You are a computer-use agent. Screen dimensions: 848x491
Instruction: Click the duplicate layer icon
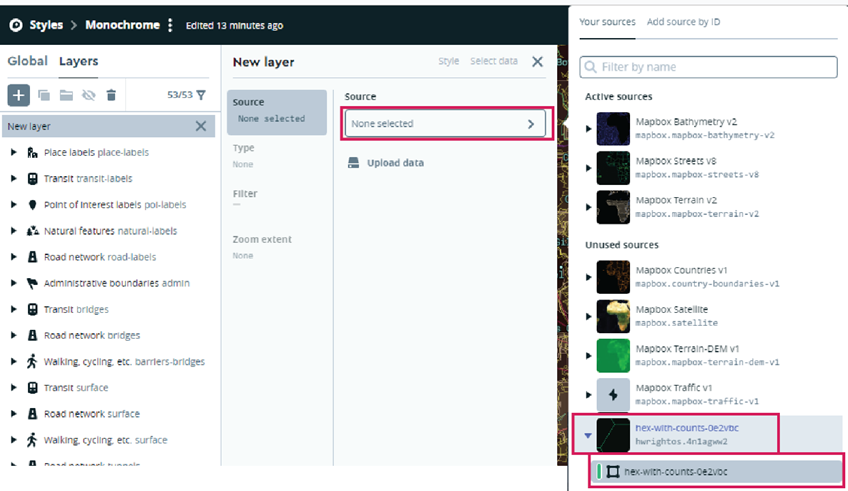(x=43, y=95)
